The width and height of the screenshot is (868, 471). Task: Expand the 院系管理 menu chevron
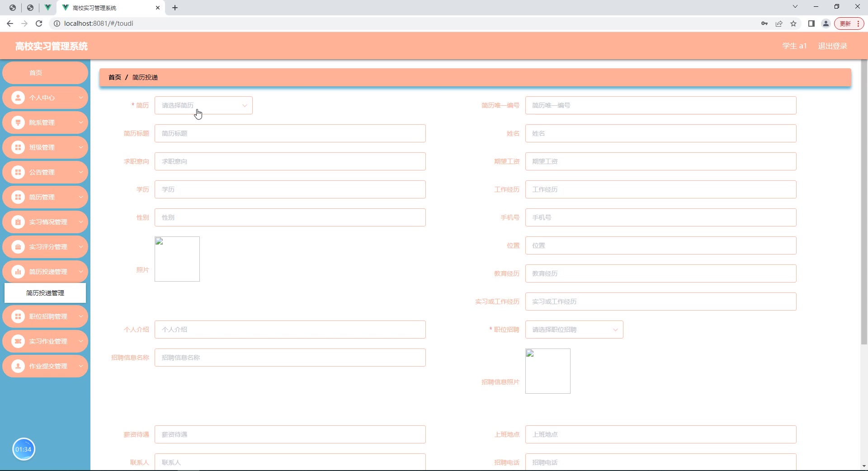(x=81, y=122)
